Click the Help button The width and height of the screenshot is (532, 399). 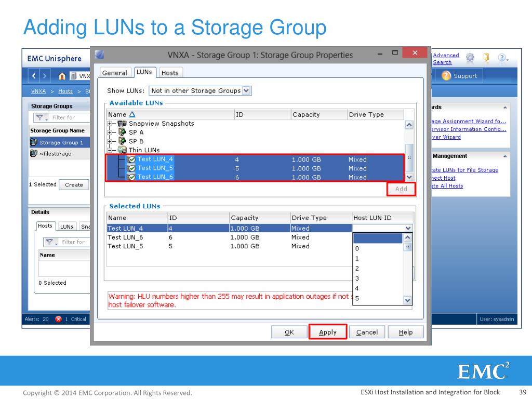[406, 332]
